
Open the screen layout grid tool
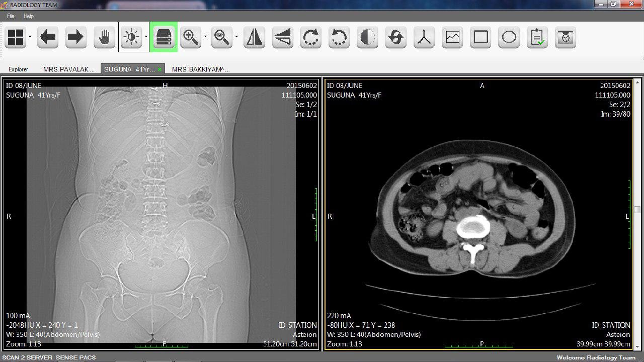(16, 38)
